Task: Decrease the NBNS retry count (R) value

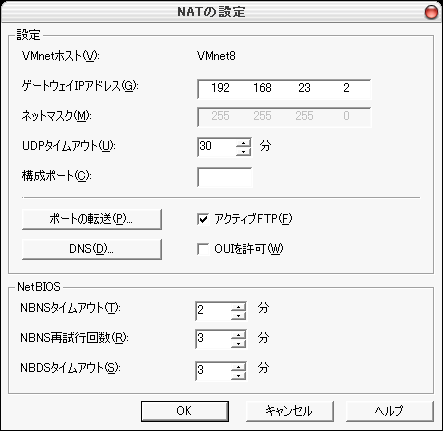Action: pos(238,344)
